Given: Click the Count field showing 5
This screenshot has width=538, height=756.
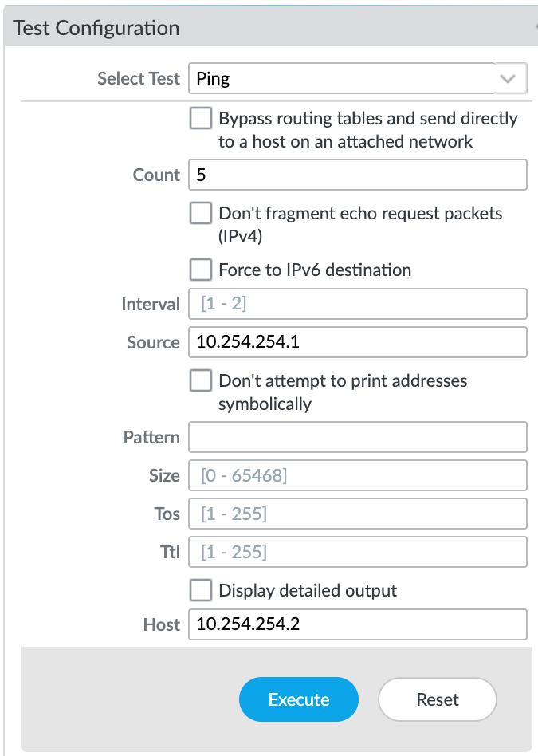Looking at the screenshot, I should point(357,175).
